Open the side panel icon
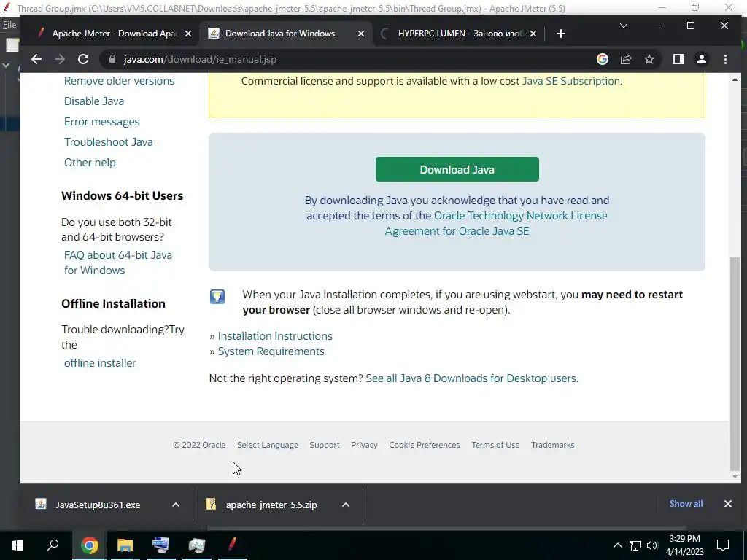The width and height of the screenshot is (747, 560). coord(678,59)
